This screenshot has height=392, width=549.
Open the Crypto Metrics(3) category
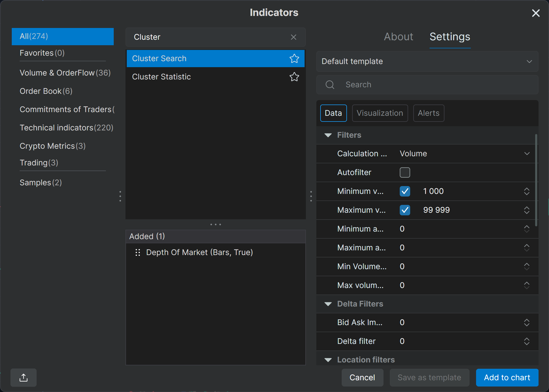click(63, 146)
